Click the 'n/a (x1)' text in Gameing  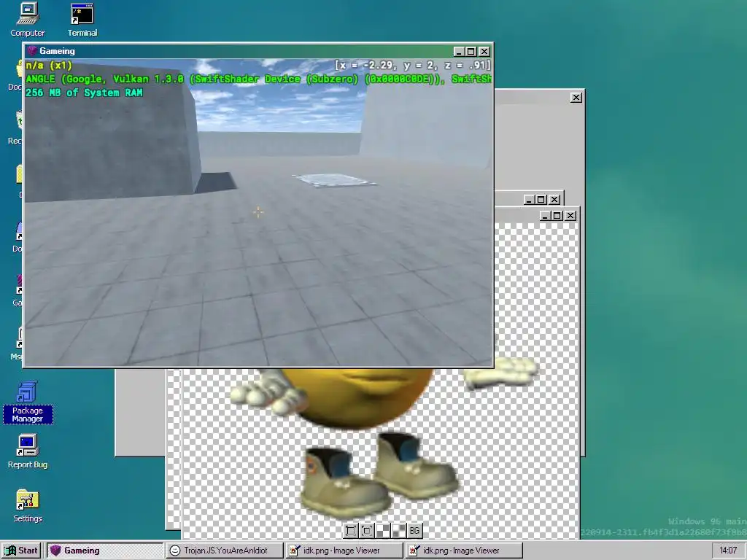pyautogui.click(x=49, y=66)
